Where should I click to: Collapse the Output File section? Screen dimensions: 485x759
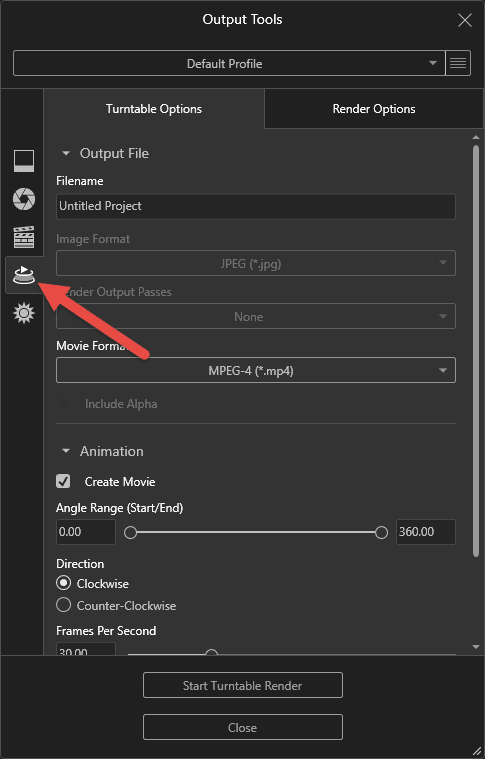pos(66,153)
